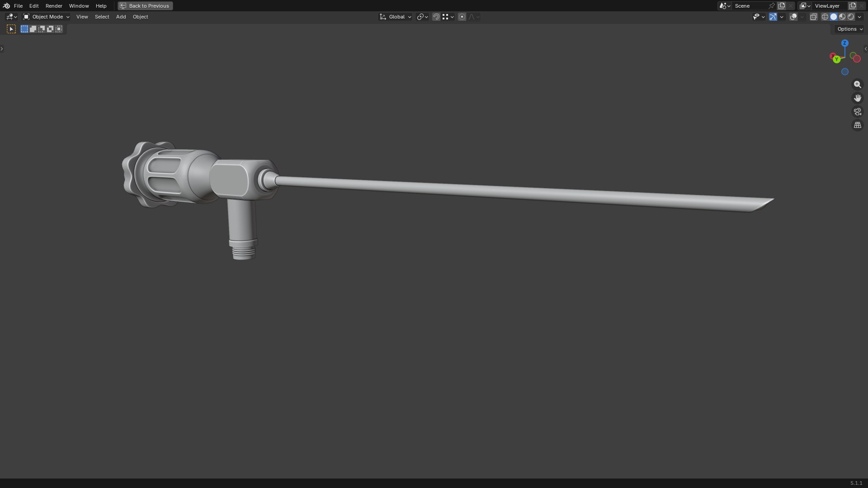Select the Tweak select tool icon
Screen dimensions: 868x488
pos(11,29)
